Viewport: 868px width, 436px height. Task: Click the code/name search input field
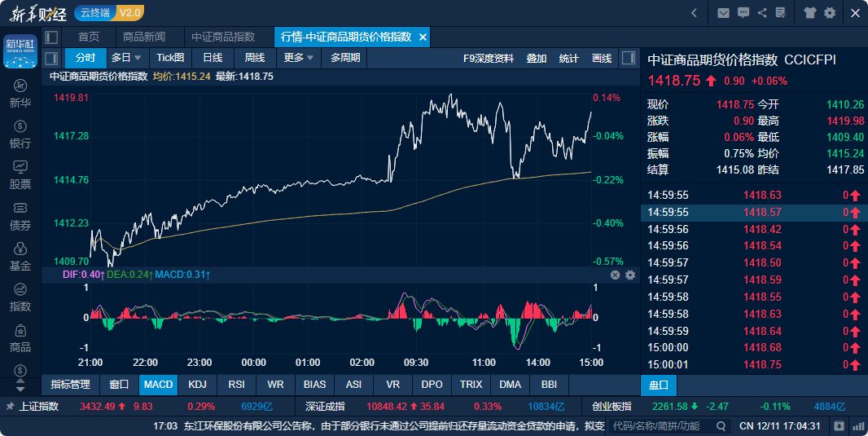pyautogui.click(x=660, y=425)
